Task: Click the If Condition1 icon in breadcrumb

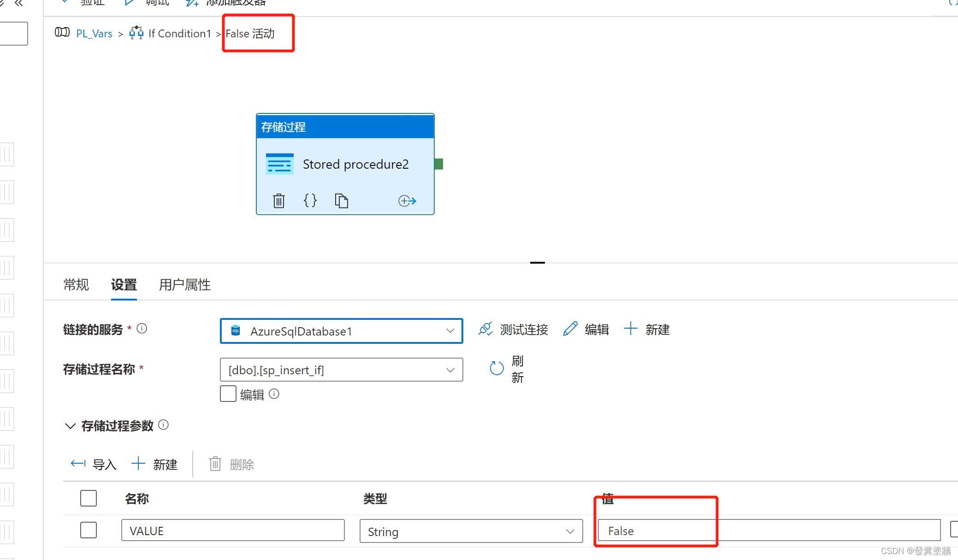Action: click(136, 33)
